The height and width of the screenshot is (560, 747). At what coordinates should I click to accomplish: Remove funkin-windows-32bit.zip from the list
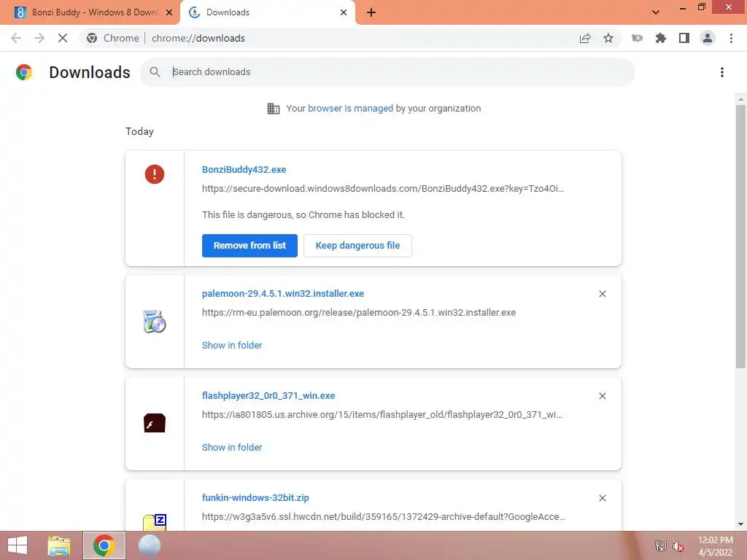[x=602, y=498]
